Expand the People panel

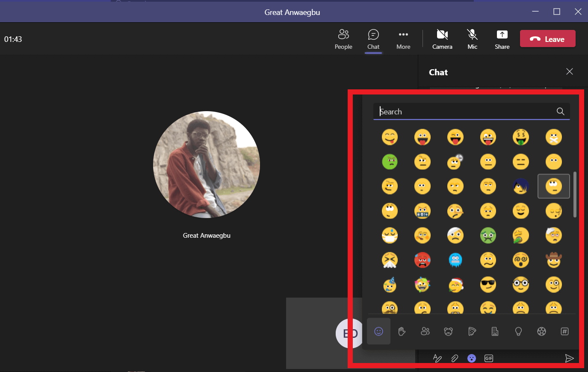pos(343,38)
